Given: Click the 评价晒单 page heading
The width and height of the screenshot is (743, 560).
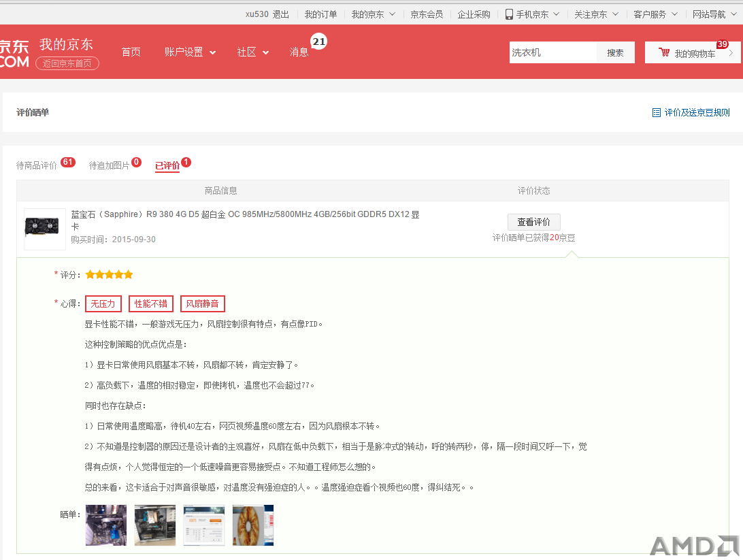Looking at the screenshot, I should (33, 112).
